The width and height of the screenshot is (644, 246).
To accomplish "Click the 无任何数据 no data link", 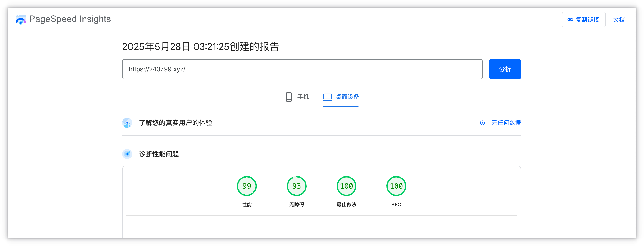I will [x=506, y=123].
